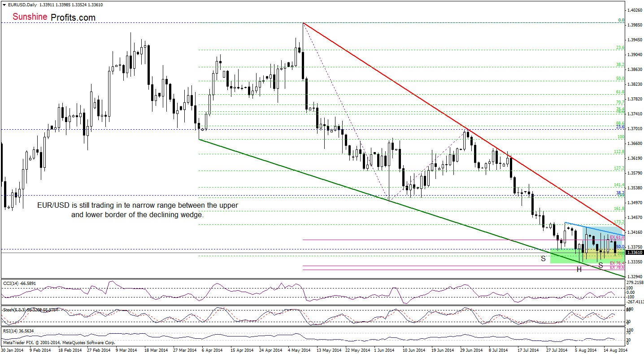Viewport: 644px width, 354px height.
Task: Click the 1.32940 price axis label
Action: (x=635, y=277)
